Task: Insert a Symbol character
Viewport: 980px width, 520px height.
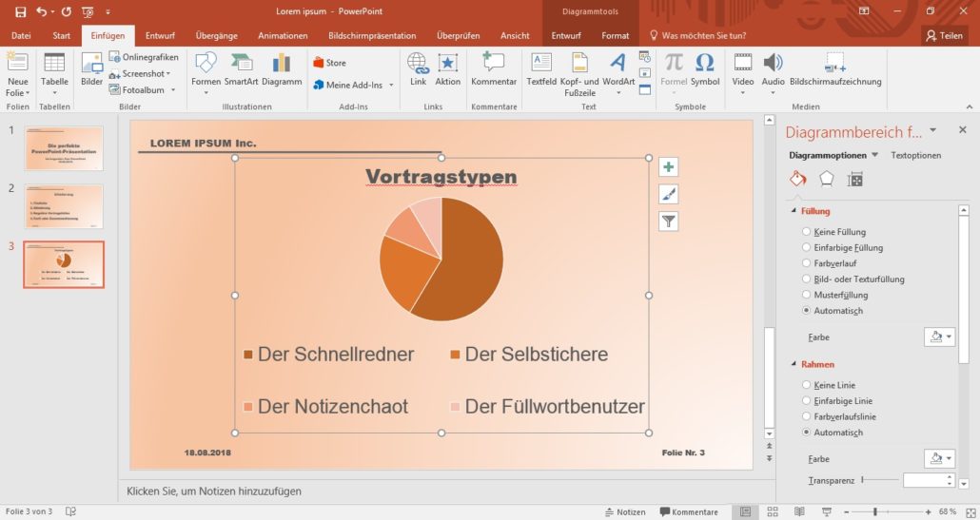Action: (x=705, y=70)
